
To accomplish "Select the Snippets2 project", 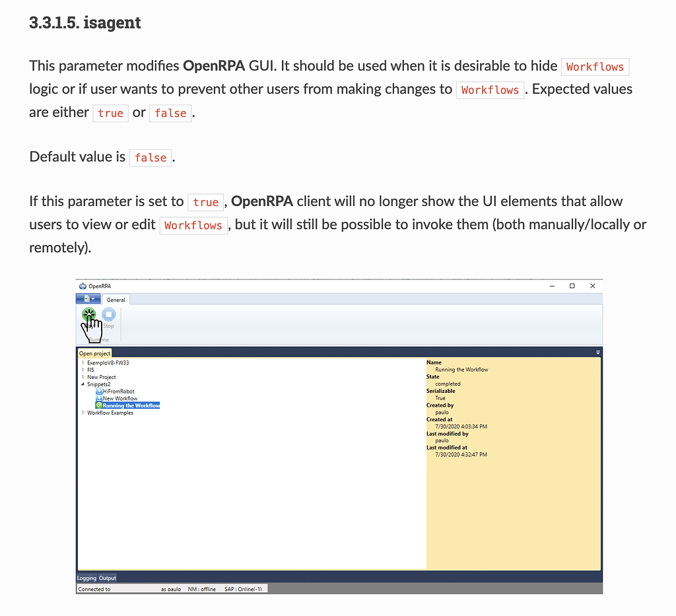I will click(99, 384).
